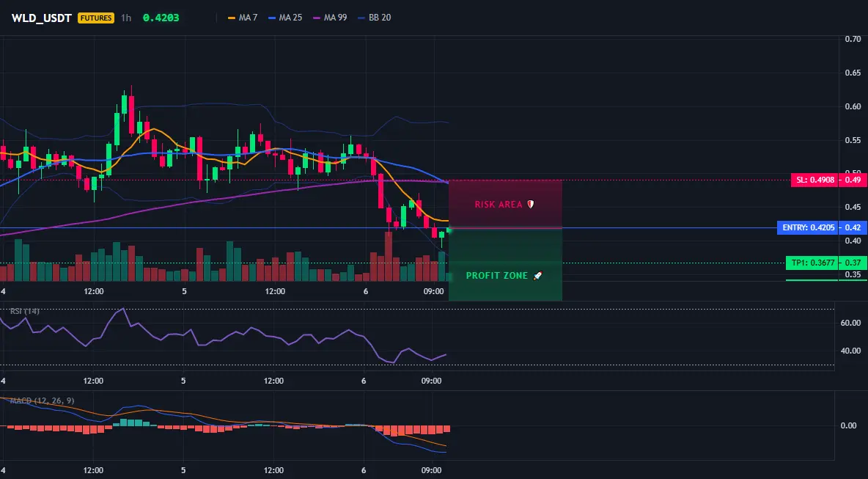868x479 pixels.
Task: Click the 09:00 time label under RSI panel
Action: pos(432,381)
